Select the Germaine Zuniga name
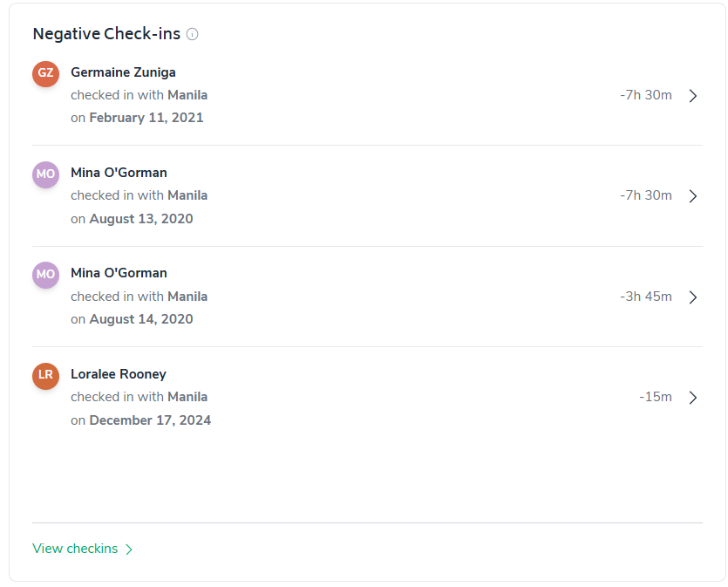 [x=123, y=72]
